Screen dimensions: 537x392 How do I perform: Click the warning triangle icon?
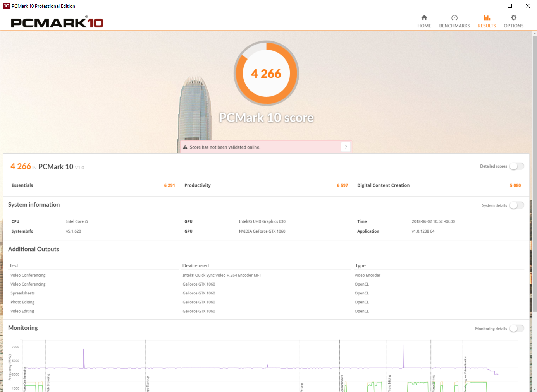pyautogui.click(x=185, y=147)
